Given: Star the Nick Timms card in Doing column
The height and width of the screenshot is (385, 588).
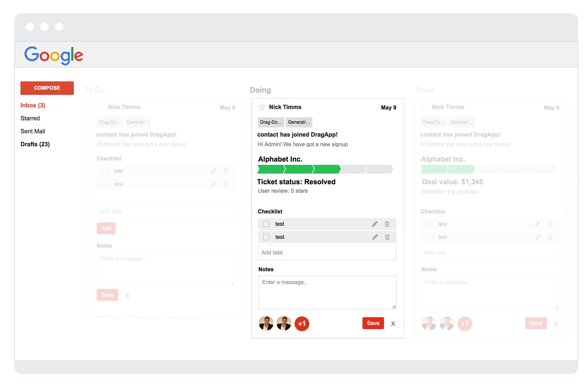Looking at the screenshot, I should (262, 107).
